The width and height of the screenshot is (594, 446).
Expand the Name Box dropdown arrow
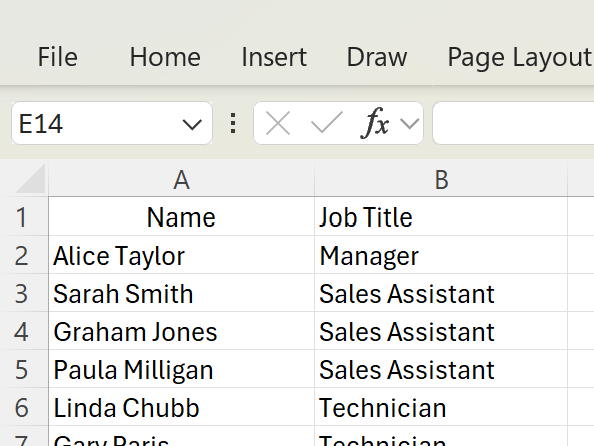(192, 124)
